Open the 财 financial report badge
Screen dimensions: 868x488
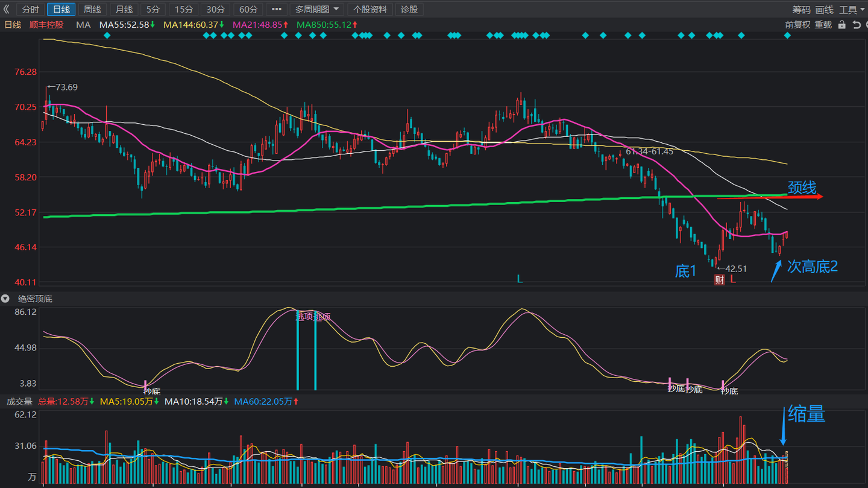(x=719, y=279)
